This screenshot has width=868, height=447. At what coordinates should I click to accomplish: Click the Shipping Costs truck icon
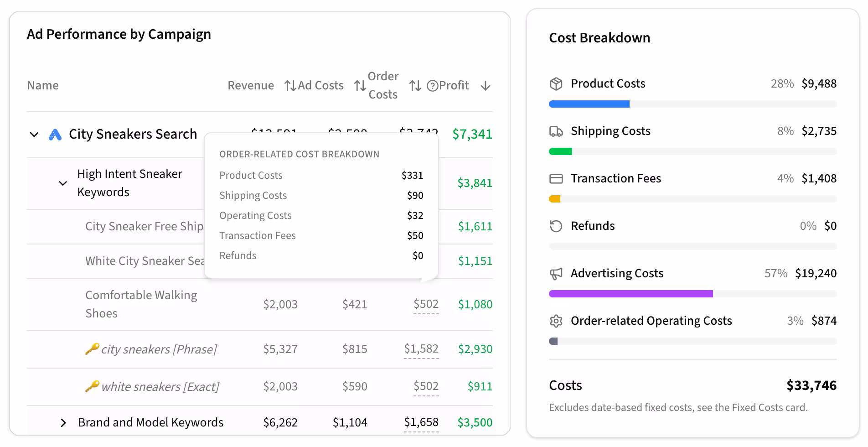[556, 131]
